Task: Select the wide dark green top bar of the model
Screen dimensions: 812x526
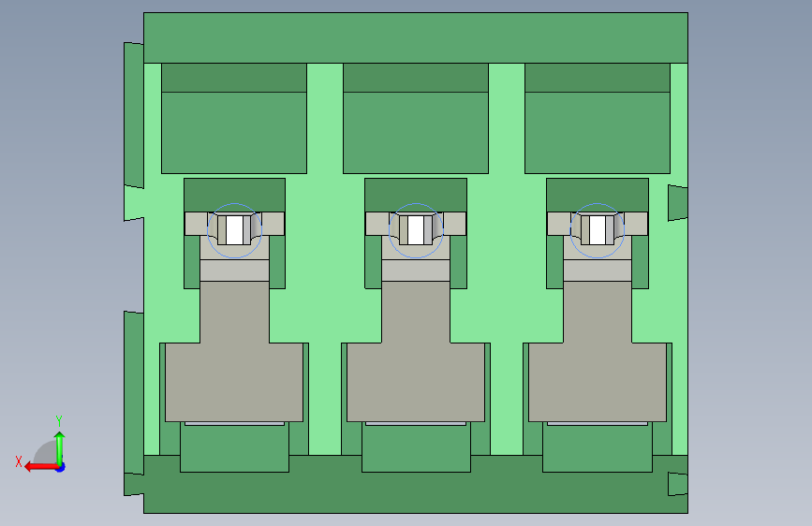Action: [x=416, y=37]
